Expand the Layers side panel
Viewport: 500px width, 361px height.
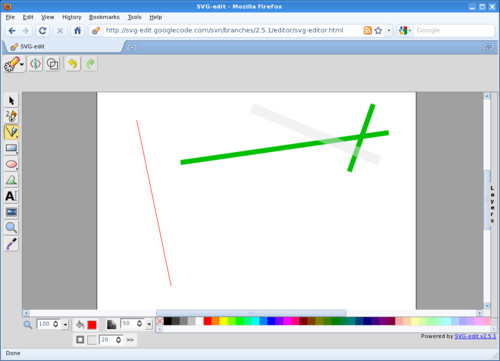coord(492,204)
